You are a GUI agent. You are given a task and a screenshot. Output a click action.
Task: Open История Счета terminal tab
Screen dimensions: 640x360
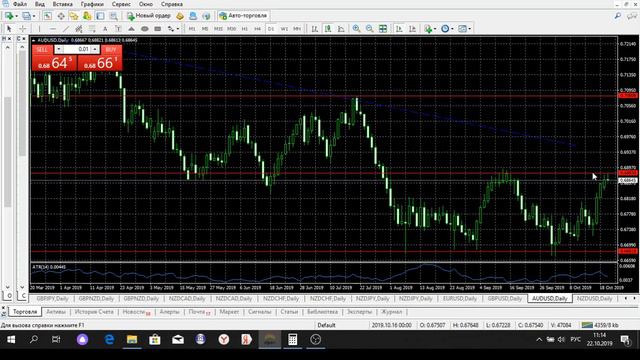coord(94,311)
